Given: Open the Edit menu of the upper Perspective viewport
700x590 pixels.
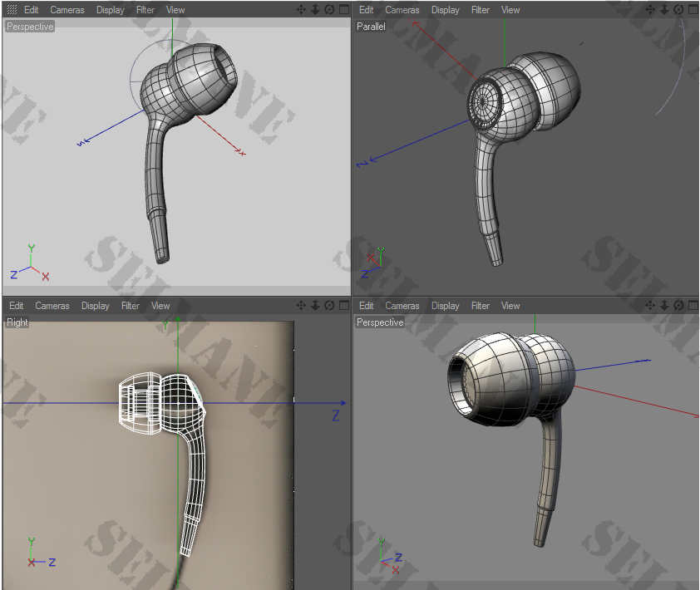Looking at the screenshot, I should click(x=31, y=10).
